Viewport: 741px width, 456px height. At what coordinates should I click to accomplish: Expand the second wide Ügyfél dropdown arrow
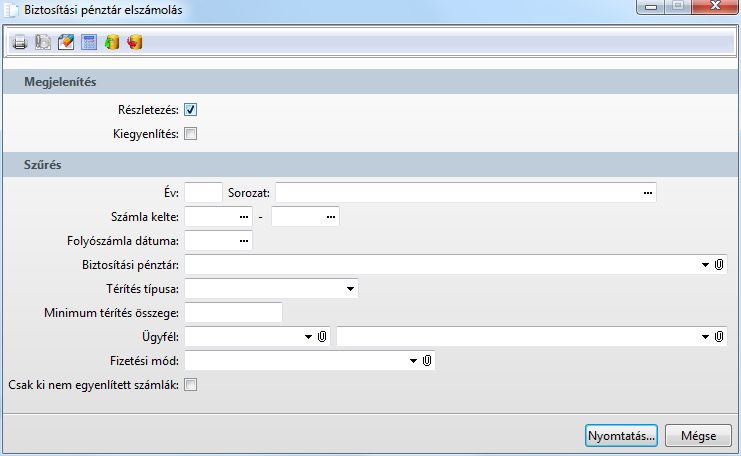coord(705,337)
